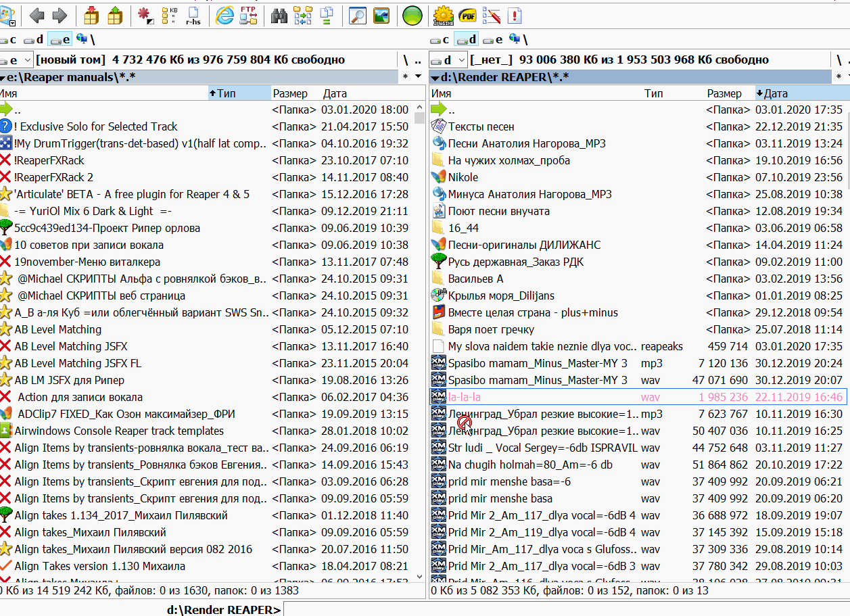Click the red exclamation note icon
The height and width of the screenshot is (616, 850).
[x=515, y=15]
